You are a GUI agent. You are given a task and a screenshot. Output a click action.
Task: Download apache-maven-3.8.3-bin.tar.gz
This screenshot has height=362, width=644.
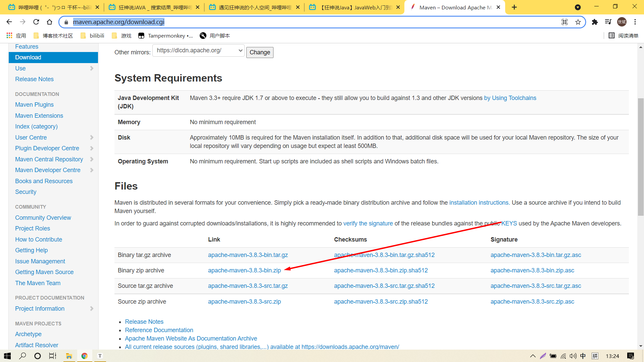tap(248, 255)
